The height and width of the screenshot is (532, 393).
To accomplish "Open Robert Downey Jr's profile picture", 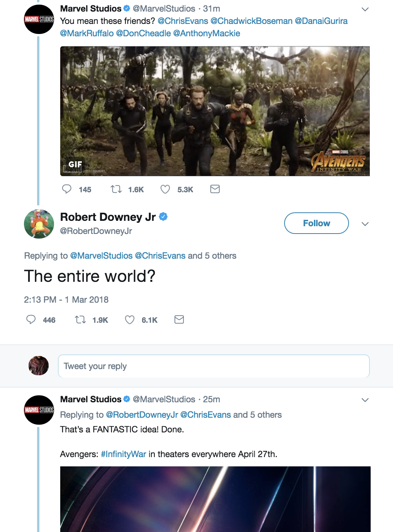I will 39,224.
